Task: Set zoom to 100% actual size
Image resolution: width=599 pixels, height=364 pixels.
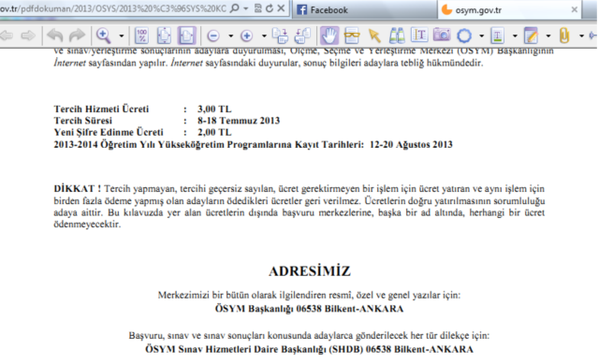Action: (x=141, y=36)
